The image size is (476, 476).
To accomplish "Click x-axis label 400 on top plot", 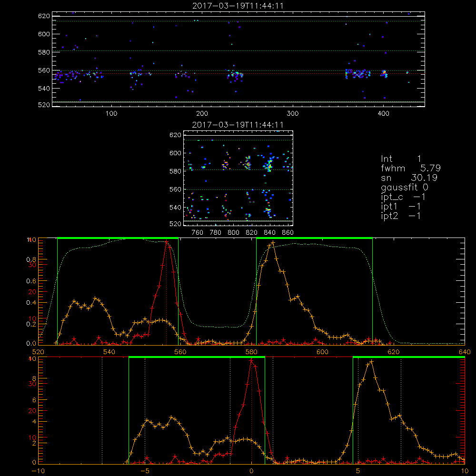I will pyautogui.click(x=383, y=114).
